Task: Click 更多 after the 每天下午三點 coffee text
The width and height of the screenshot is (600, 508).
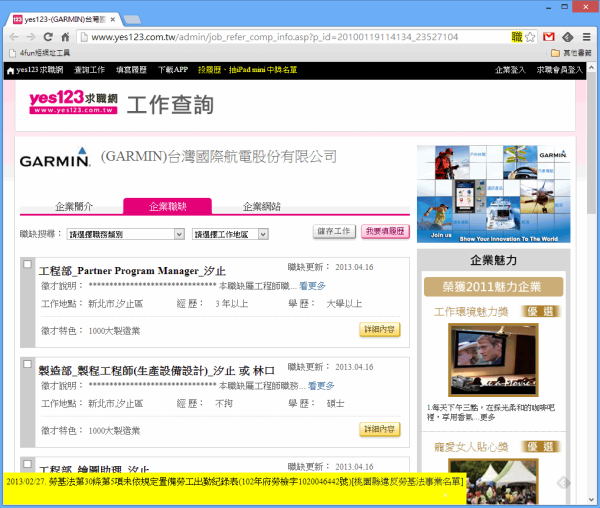Action: coord(488,417)
